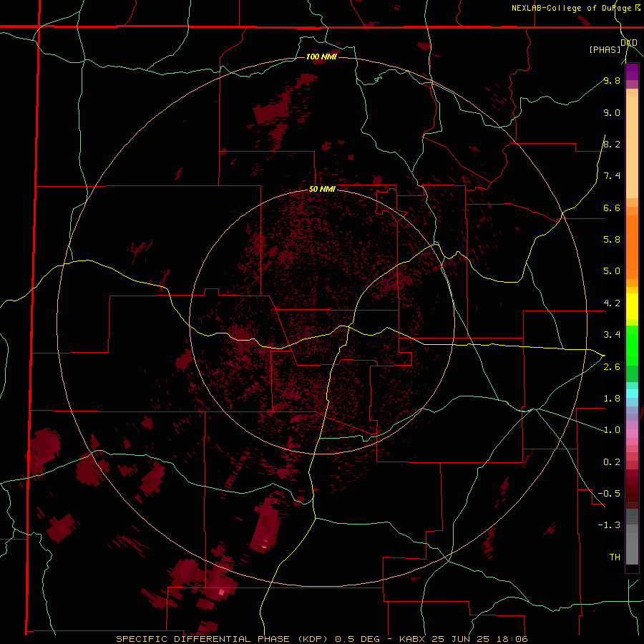
Task: Select the 4.2 value on the color scale
Action: [x=612, y=303]
